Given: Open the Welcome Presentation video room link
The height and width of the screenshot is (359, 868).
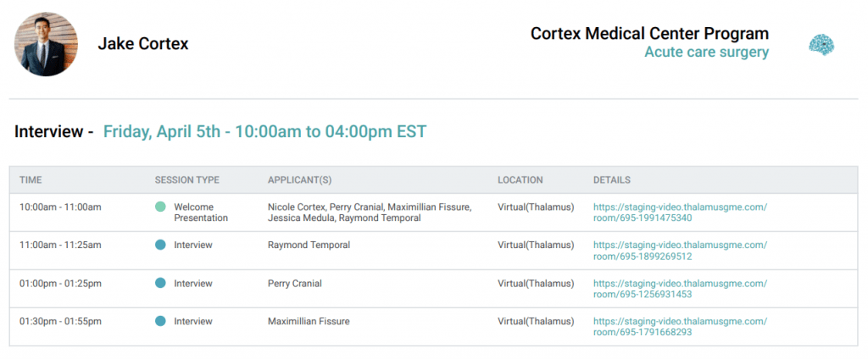Looking at the screenshot, I should coord(679,213).
